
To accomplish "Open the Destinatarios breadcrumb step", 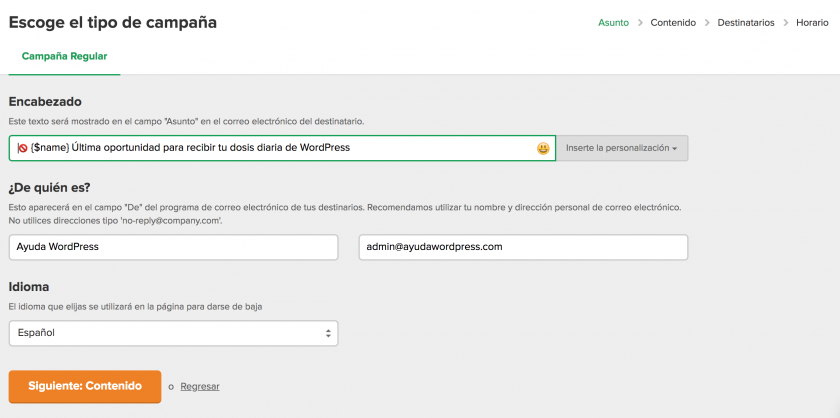I will (x=746, y=22).
